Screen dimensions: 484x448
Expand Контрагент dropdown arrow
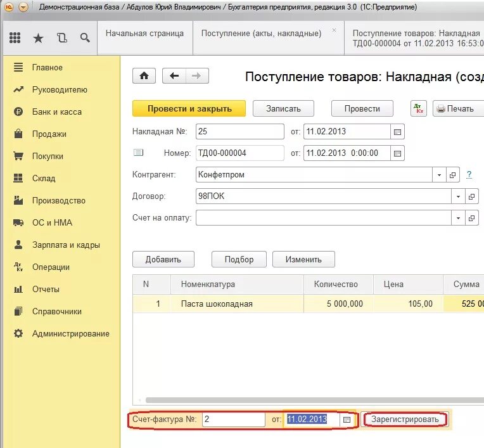point(439,175)
